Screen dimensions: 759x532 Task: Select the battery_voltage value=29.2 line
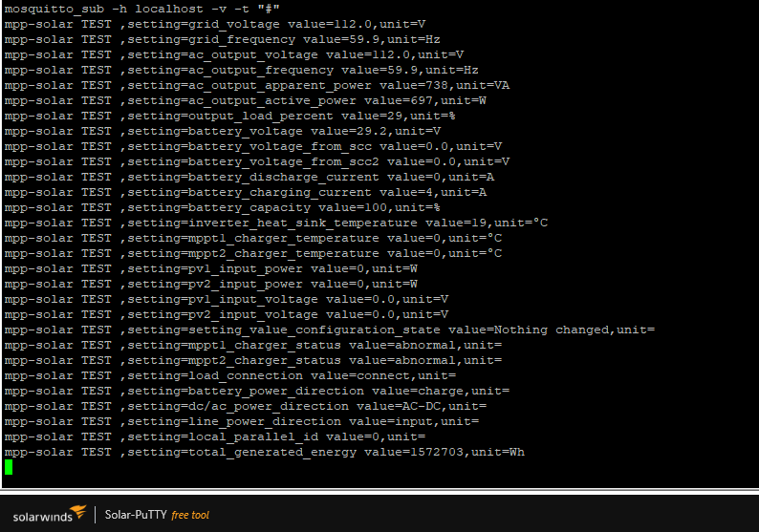pyautogui.click(x=223, y=131)
